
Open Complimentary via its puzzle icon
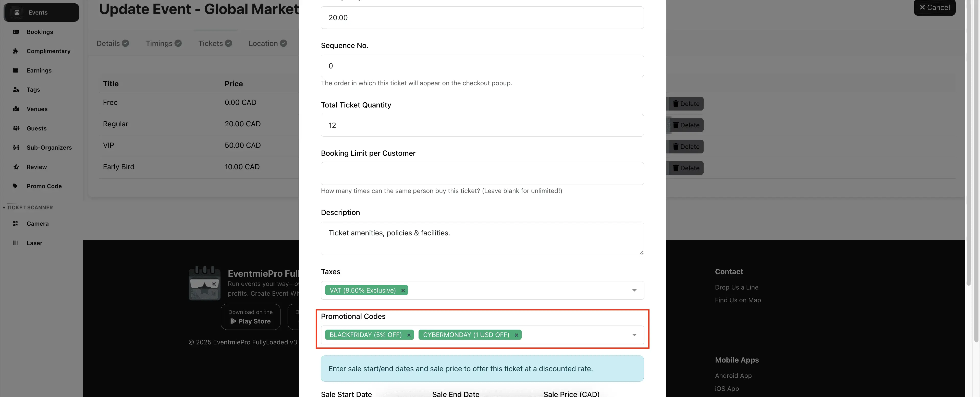pyautogui.click(x=16, y=51)
